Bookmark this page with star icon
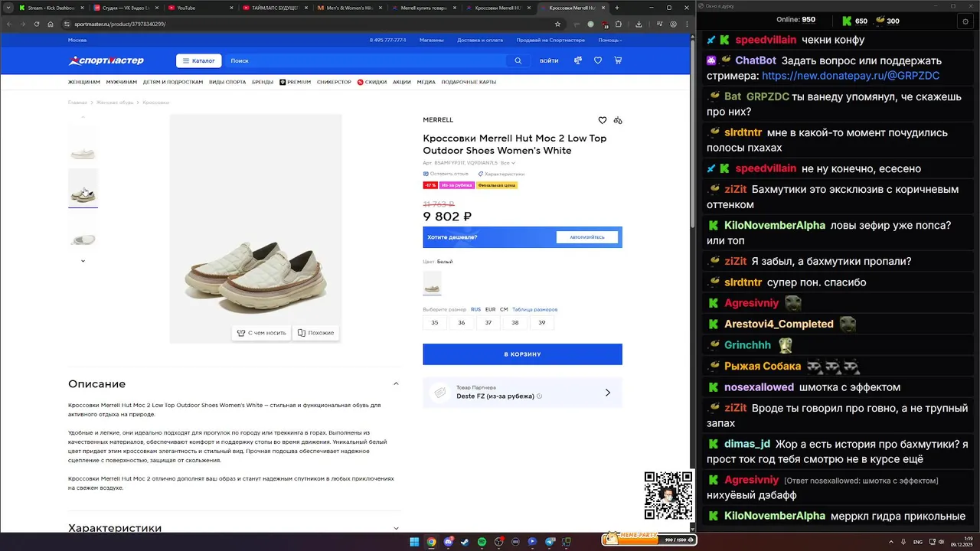This screenshot has width=980, height=551. [557, 24]
